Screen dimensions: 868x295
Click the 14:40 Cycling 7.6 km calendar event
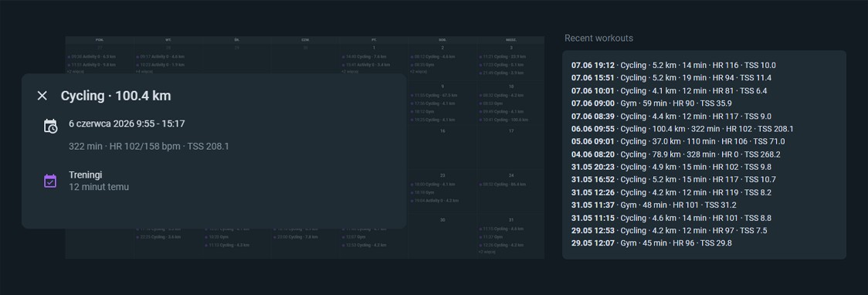[x=364, y=56]
